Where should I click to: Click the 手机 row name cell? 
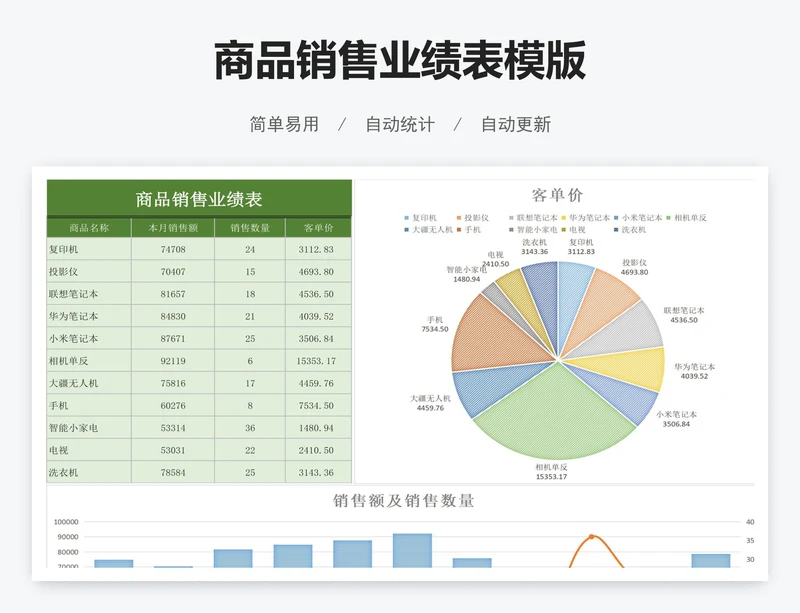(89, 405)
